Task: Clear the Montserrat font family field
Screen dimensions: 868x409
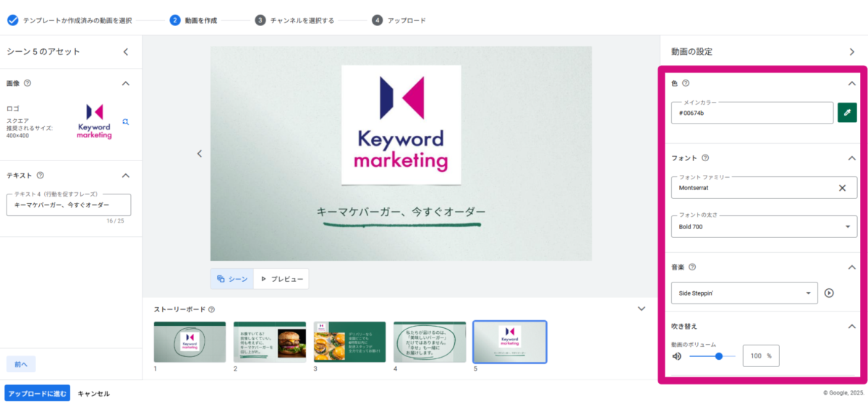Action: click(x=842, y=188)
